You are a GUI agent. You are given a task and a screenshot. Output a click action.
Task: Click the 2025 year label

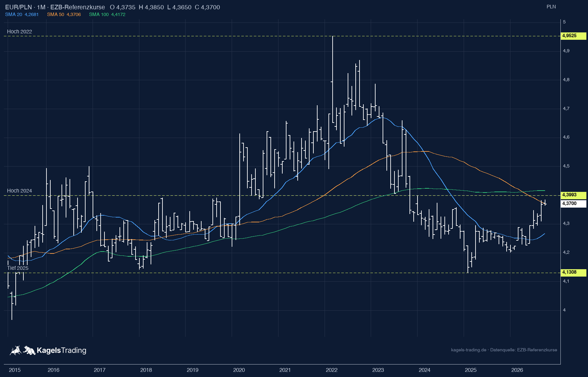(471, 370)
